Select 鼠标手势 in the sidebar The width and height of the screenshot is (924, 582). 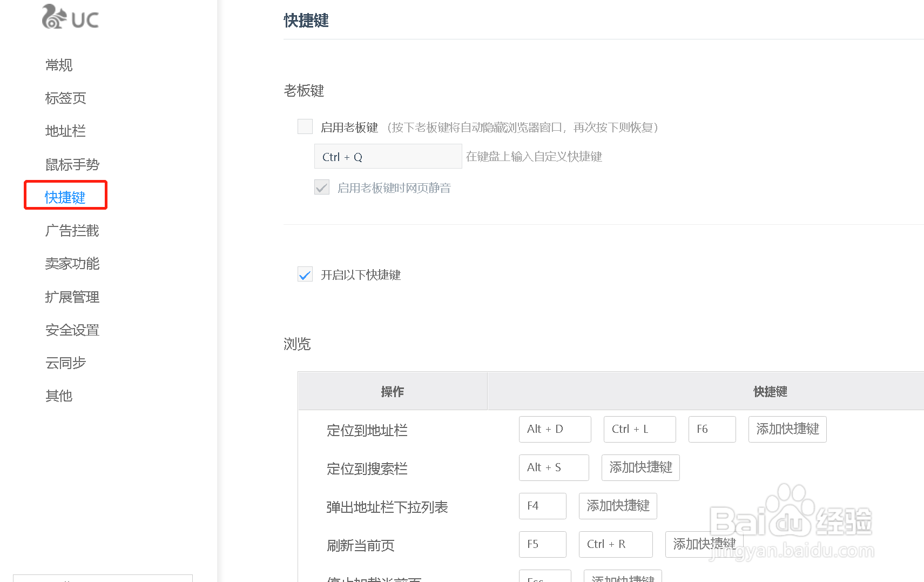pos(72,164)
